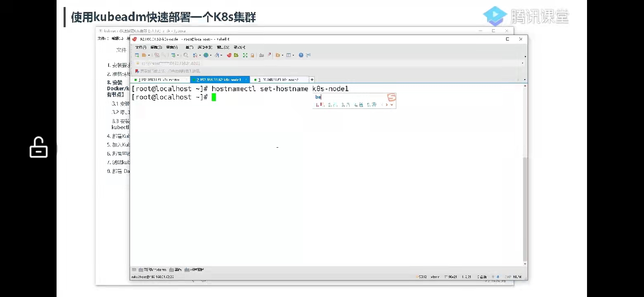Click the session properties icon with arrow
Screen dimensions: 644x297
coord(173,55)
